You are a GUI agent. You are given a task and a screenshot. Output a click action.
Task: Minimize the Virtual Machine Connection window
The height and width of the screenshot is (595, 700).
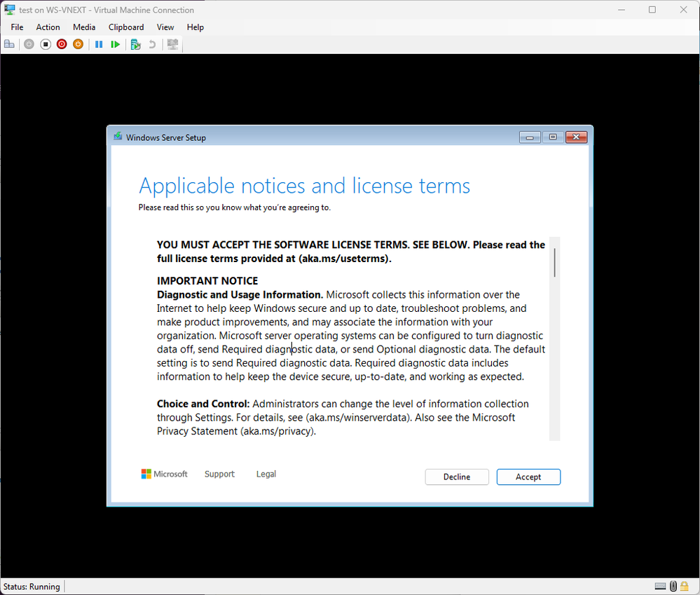pos(622,10)
